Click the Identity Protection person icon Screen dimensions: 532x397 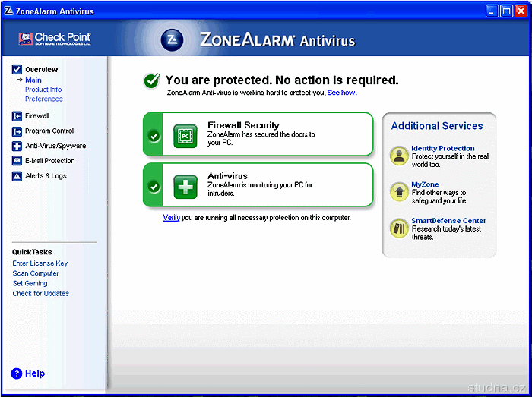tap(399, 156)
